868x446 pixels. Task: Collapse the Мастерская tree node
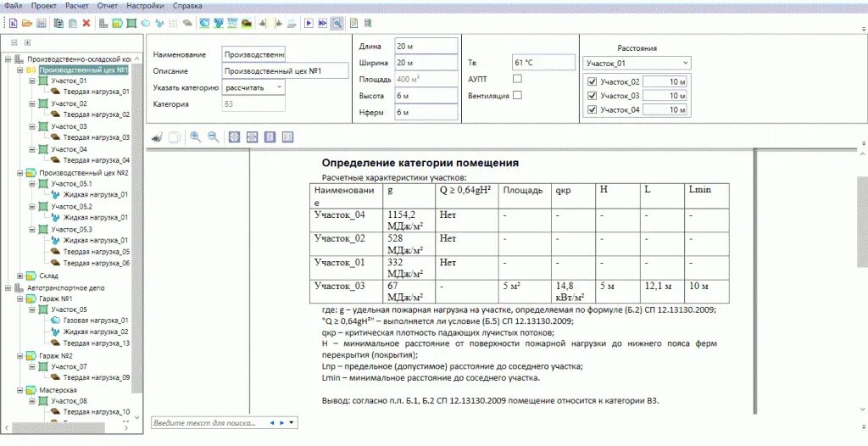click(x=20, y=390)
